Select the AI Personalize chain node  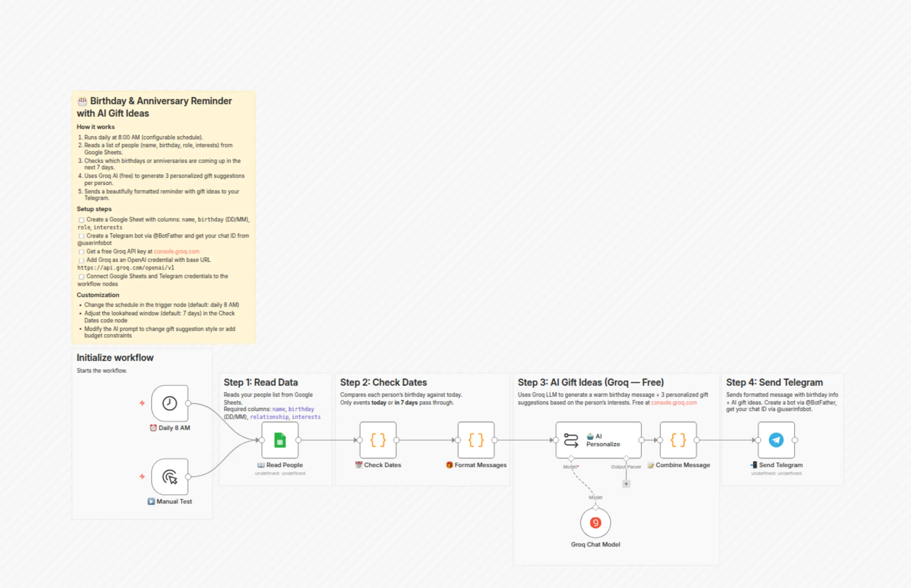[598, 440]
